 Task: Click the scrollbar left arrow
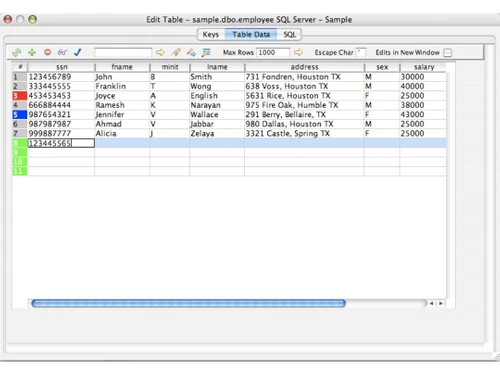(432, 303)
